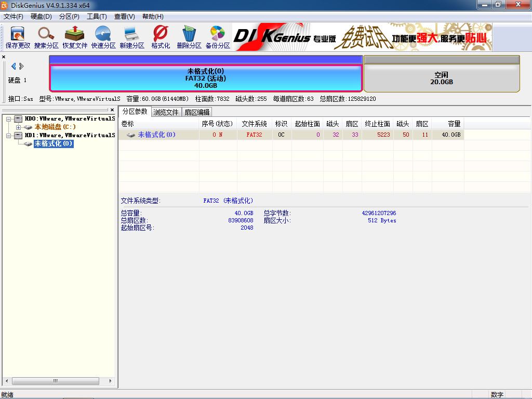The image size is (532, 399).
Task: Click the 容量 column header
Action: [x=447, y=124]
